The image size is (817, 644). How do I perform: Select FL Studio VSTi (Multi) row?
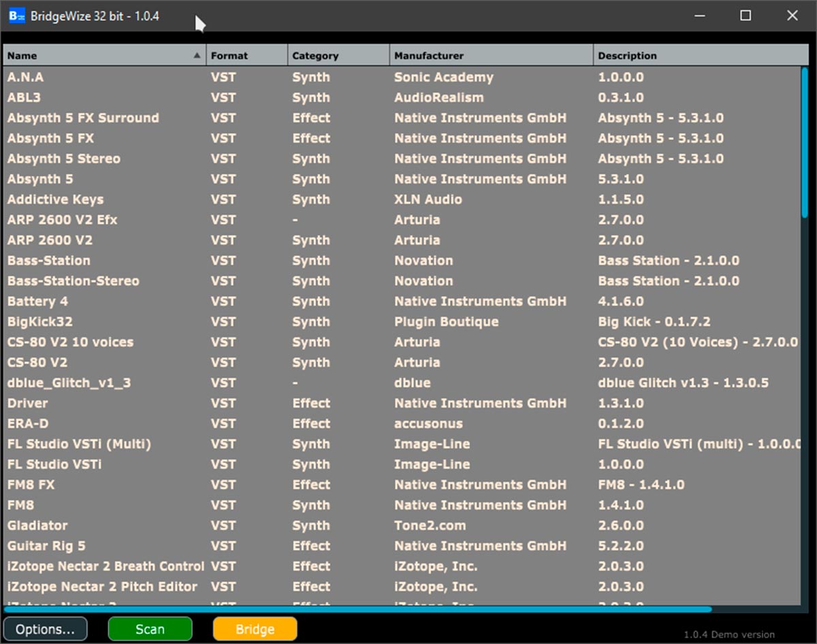(x=402, y=445)
